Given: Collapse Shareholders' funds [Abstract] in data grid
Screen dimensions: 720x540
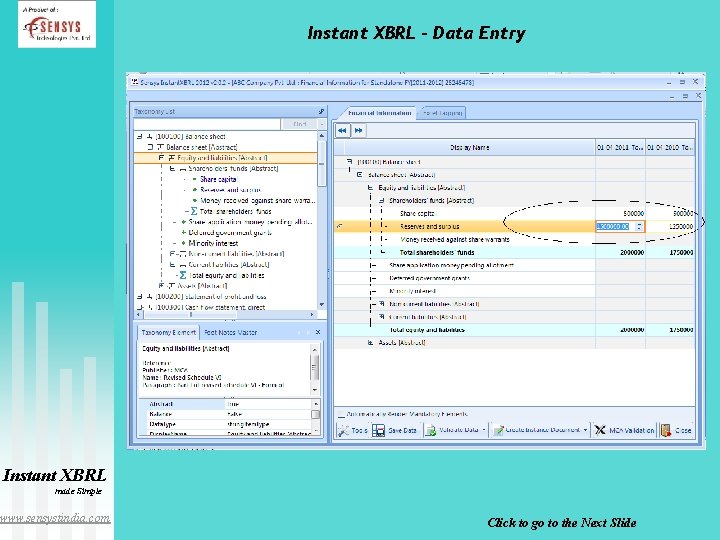Looking at the screenshot, I should 381,201.
